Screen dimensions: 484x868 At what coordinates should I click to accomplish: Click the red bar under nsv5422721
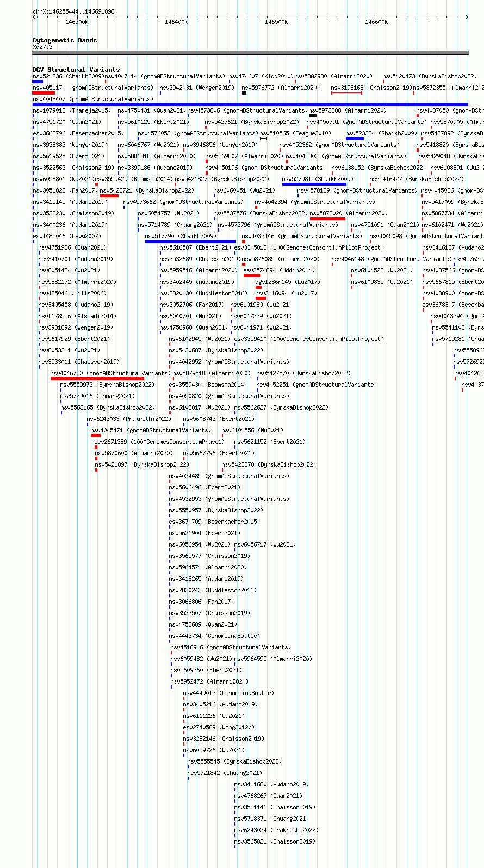coord(109,196)
